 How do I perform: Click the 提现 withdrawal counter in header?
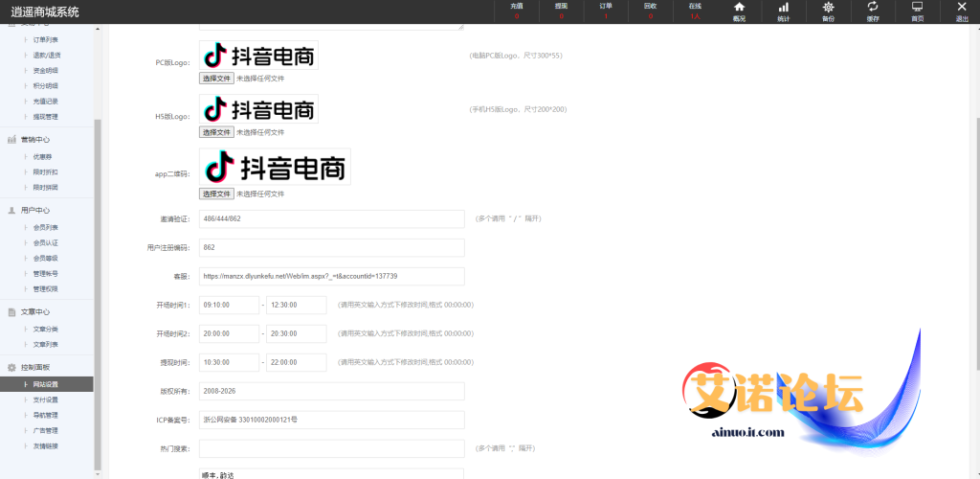click(561, 11)
